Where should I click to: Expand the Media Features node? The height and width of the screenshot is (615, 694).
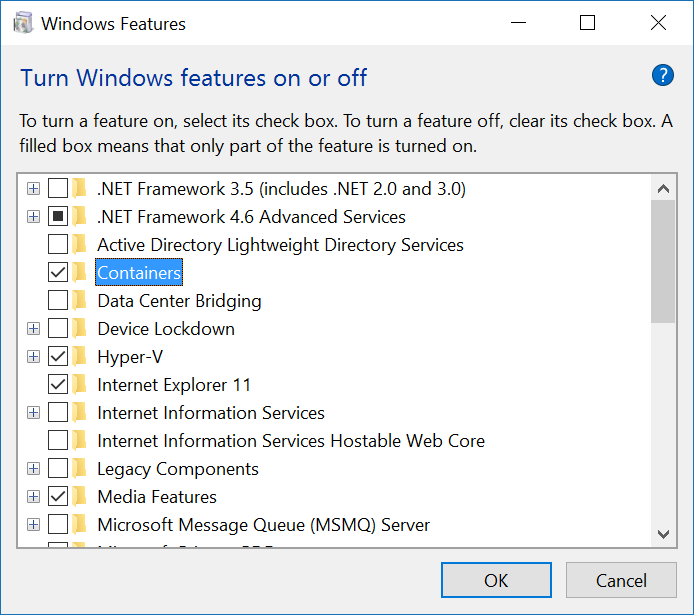click(33, 496)
